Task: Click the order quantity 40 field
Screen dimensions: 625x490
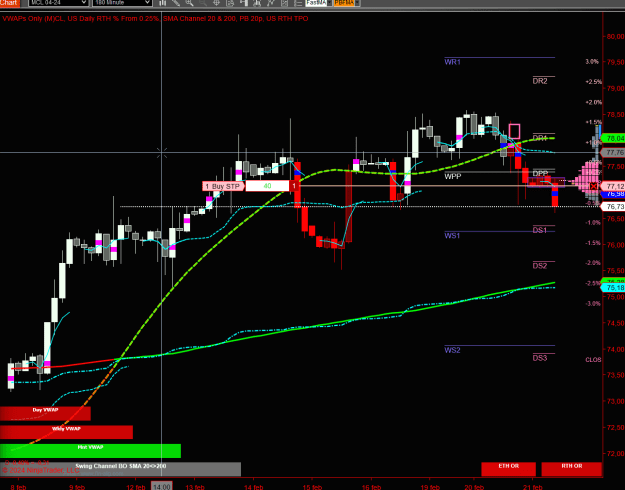Action: pos(267,186)
